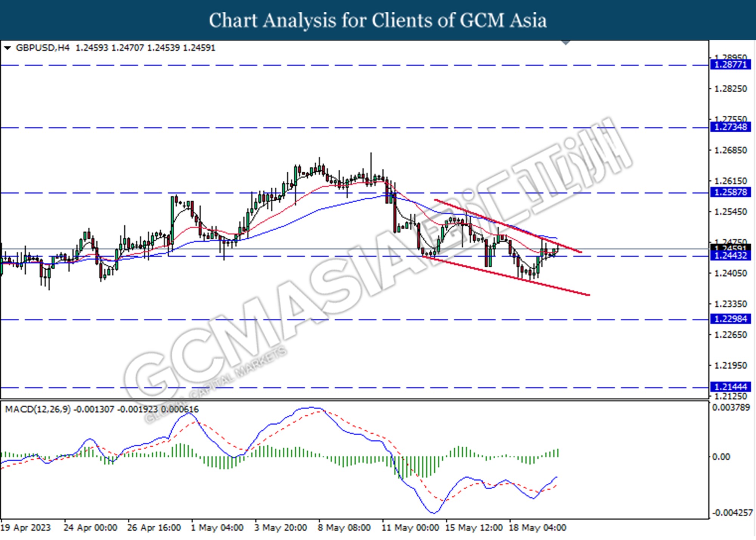Viewport: 756px width, 540px height.
Task: Click the 1.21950 price axis value
Action: 730,366
